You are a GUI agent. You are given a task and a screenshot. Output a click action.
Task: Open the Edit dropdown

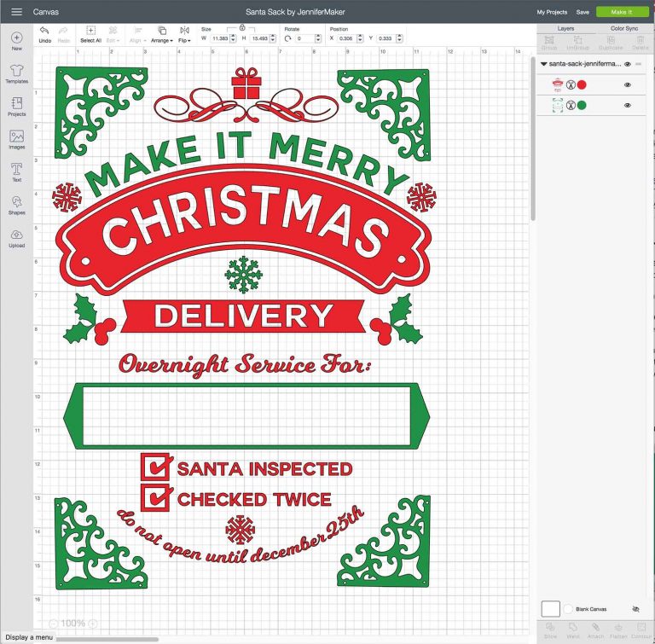pyautogui.click(x=113, y=33)
